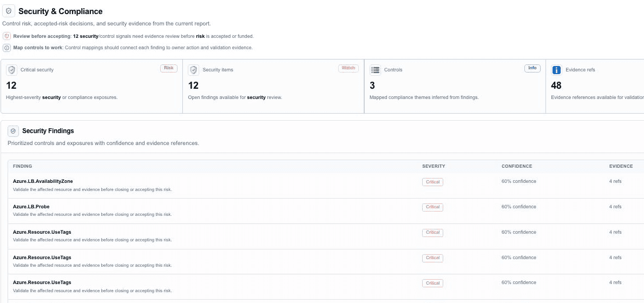Click the Map controls to work info icon

(x=6, y=48)
